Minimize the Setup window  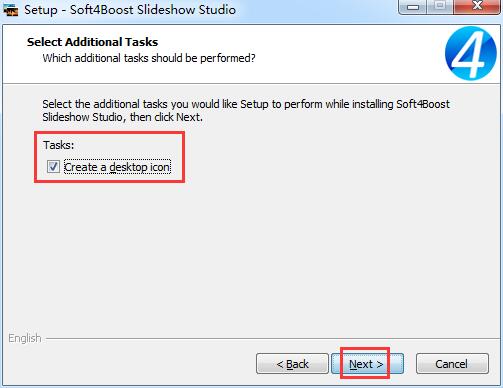click(x=413, y=6)
